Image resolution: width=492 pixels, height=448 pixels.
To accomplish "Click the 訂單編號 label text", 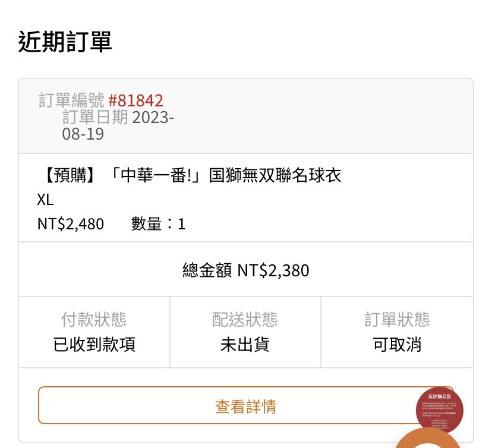I will point(71,100).
